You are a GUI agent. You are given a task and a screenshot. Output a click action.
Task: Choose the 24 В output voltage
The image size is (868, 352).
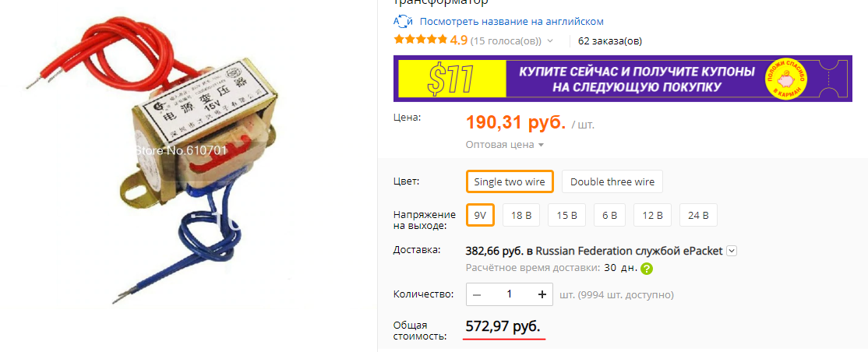pyautogui.click(x=699, y=215)
